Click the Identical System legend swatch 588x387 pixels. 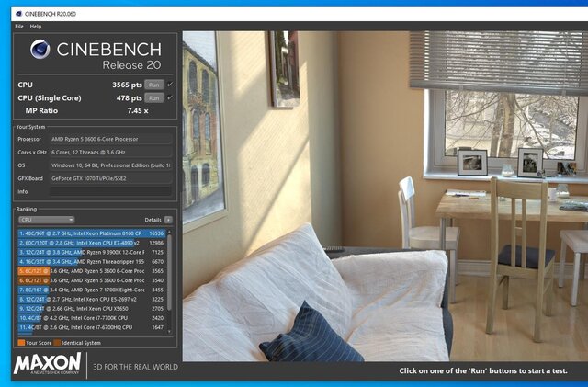[x=57, y=343]
